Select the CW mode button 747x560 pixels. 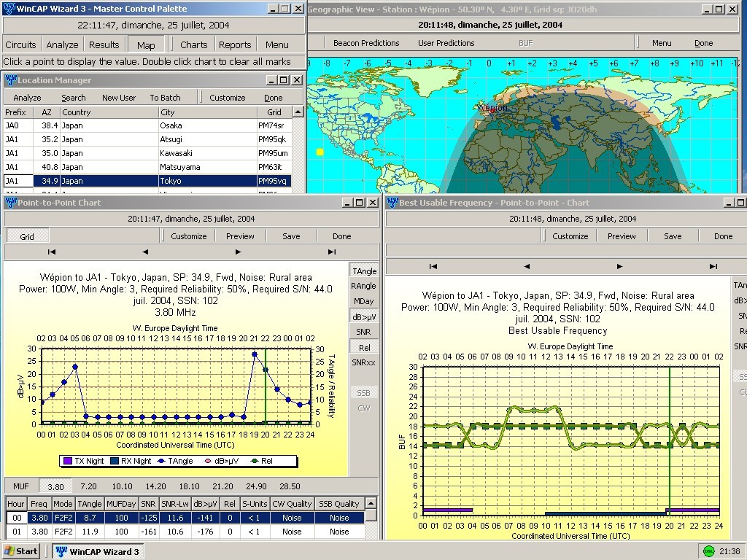[363, 408]
